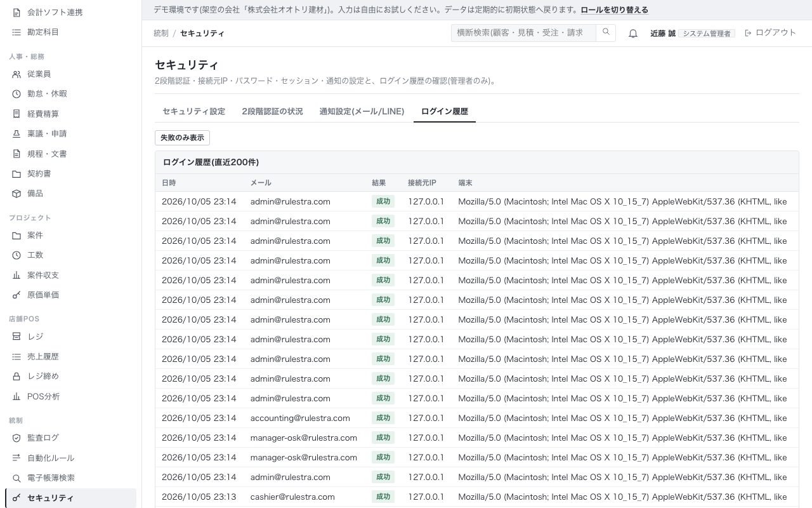Open POS分析 chart icon
This screenshot has height=508, width=812.
pos(16,397)
